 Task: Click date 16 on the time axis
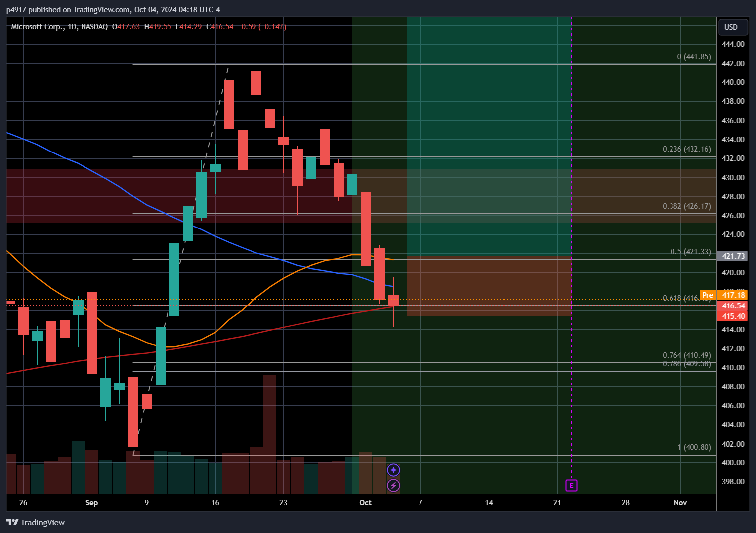point(215,503)
